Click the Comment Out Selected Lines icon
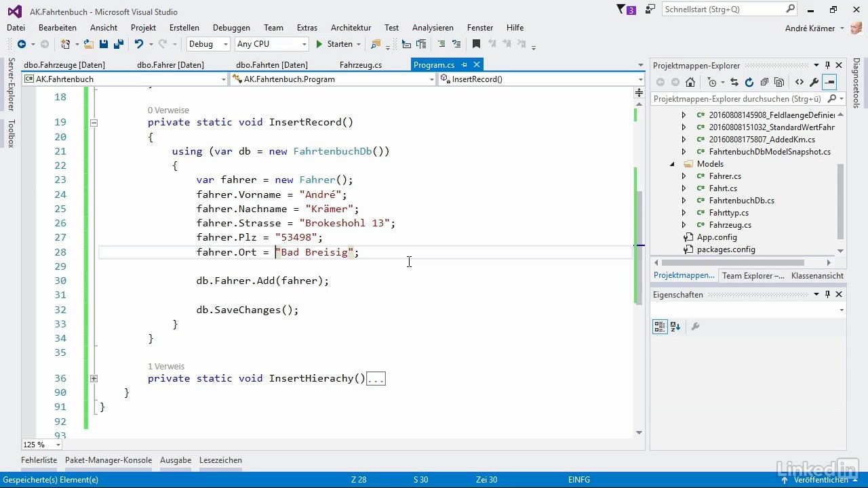Screen dimensions: 868x488 pos(441,44)
